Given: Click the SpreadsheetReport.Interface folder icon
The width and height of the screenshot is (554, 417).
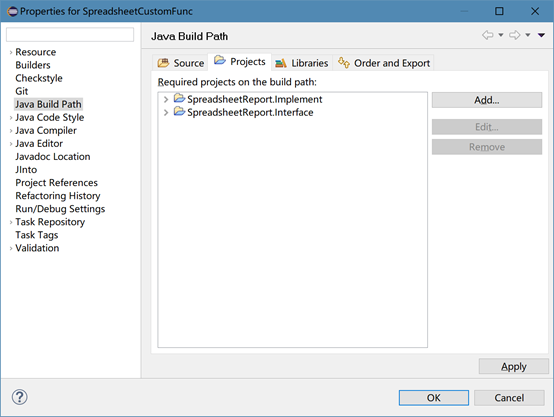Looking at the screenshot, I should point(179,112).
